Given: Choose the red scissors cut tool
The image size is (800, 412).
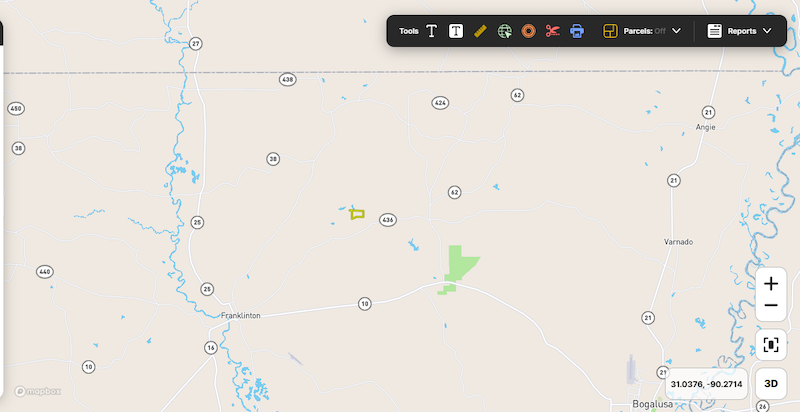Looking at the screenshot, I should [553, 31].
